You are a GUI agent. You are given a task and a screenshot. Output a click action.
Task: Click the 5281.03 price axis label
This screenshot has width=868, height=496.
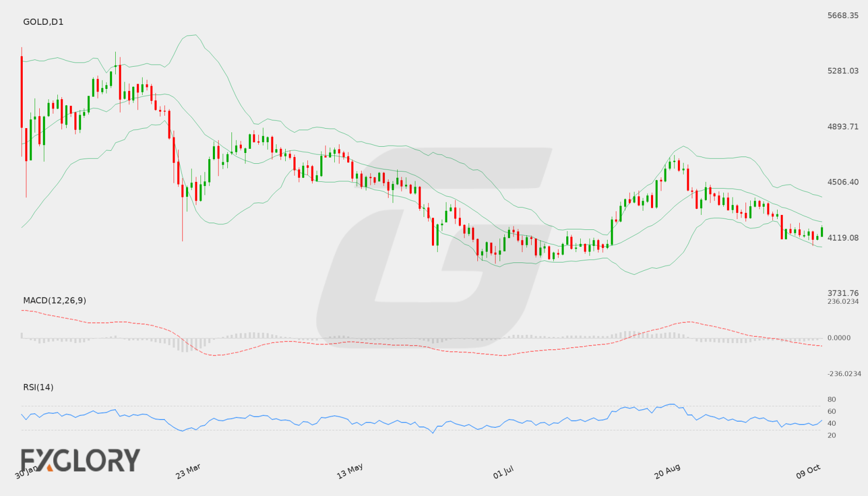click(x=843, y=71)
